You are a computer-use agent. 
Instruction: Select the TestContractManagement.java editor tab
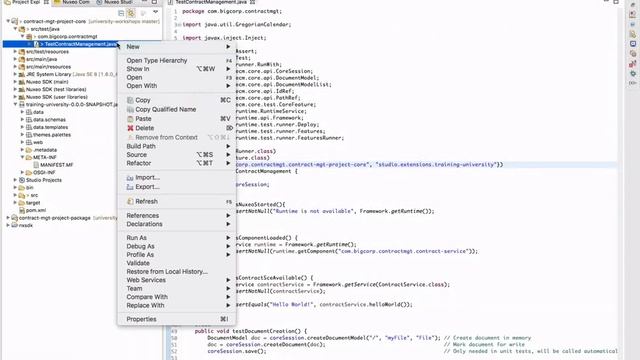pyautogui.click(x=211, y=2)
